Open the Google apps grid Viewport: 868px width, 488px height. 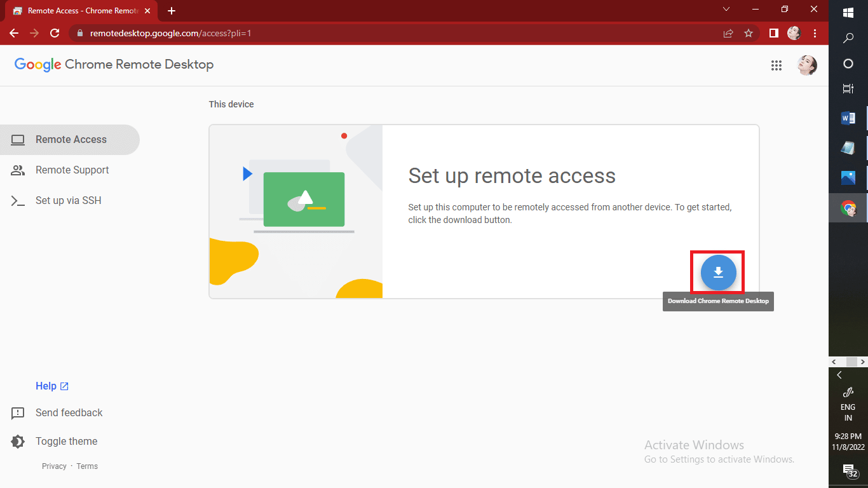pos(776,65)
